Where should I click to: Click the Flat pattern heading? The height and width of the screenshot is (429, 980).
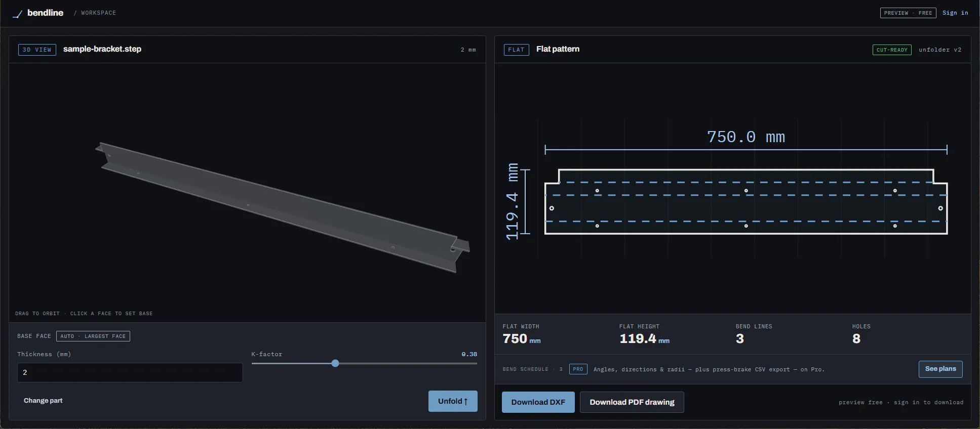point(558,49)
